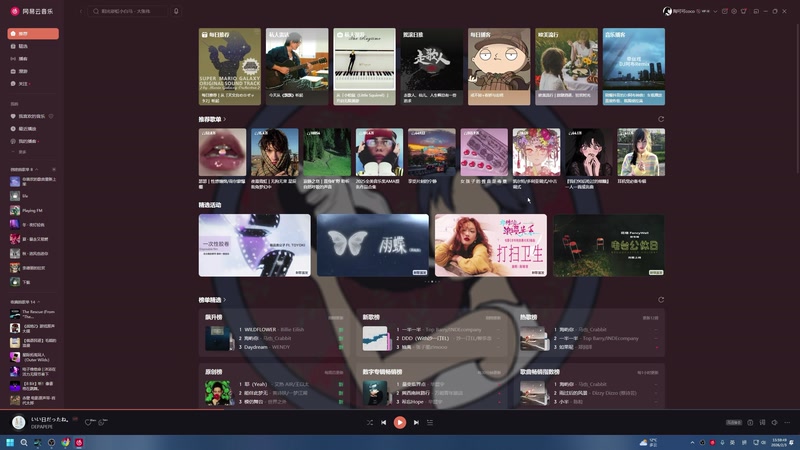The height and width of the screenshot is (450, 800).
Task: Collapse the 收藏的歌单 list chevron
Action: point(38,302)
